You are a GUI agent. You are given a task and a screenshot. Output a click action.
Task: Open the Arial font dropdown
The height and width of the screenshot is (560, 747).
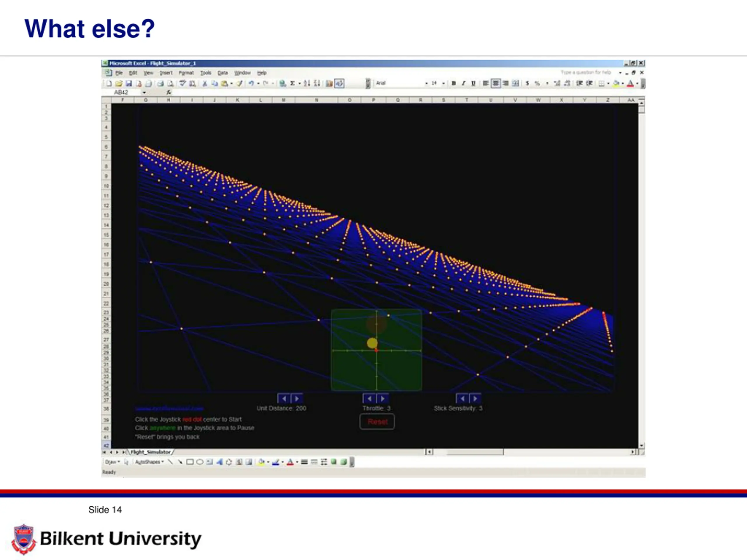tap(426, 83)
